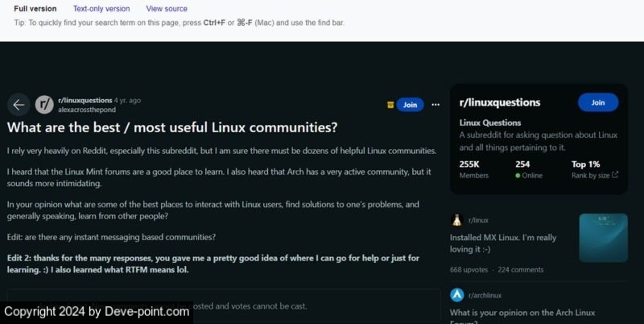This screenshot has width=644, height=324.
Task: Open the MX Linux post thumbnail
Action: (603, 237)
